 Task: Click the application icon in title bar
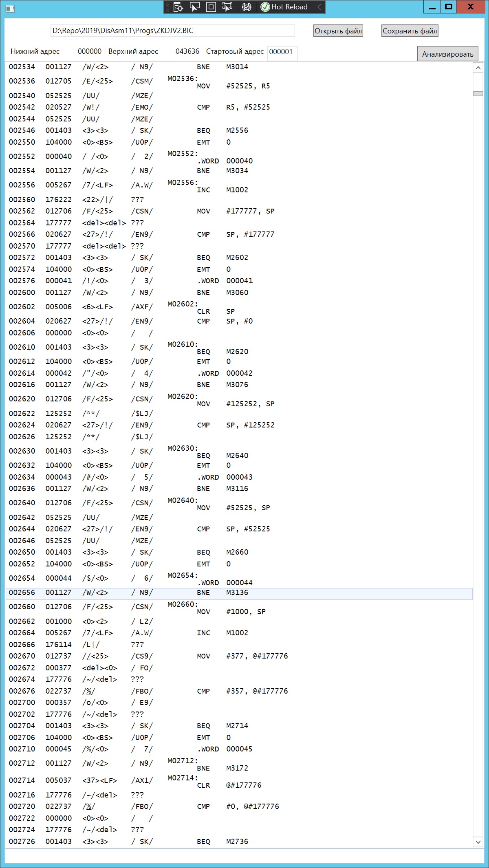point(10,8)
